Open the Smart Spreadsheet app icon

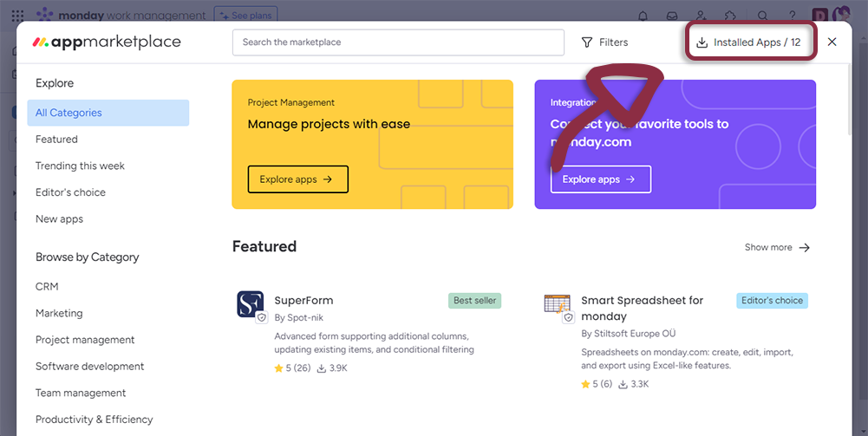[557, 304]
